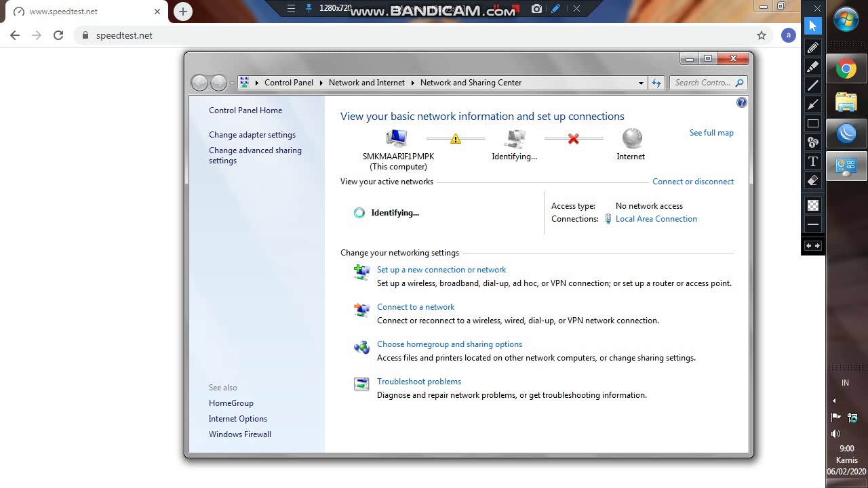Open the Control Panel taskbar item
The width and height of the screenshot is (868, 488).
click(846, 167)
